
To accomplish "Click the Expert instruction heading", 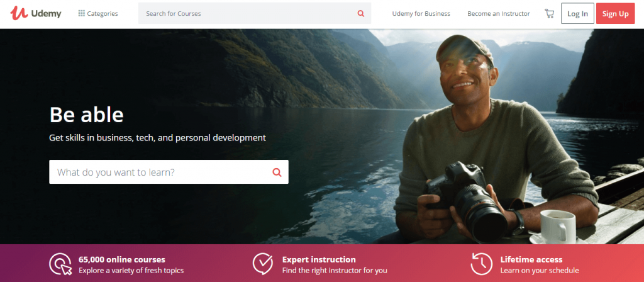I will (x=319, y=259).
